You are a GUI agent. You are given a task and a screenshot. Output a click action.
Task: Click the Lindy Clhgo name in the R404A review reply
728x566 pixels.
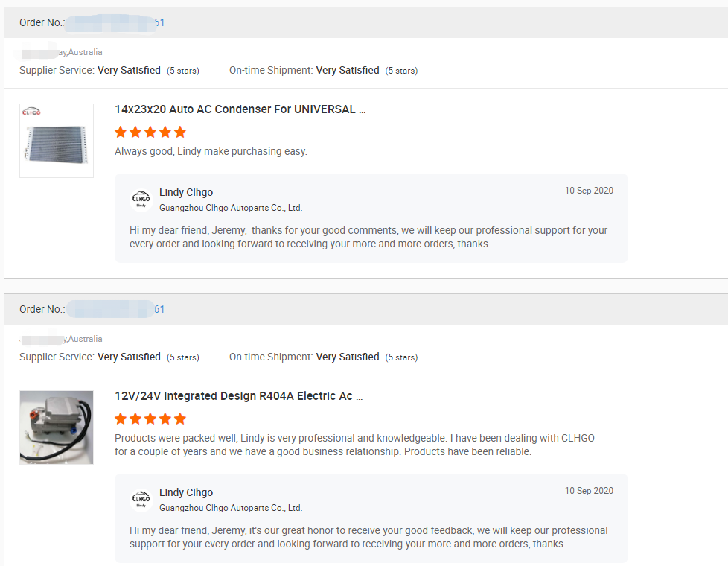coord(186,493)
